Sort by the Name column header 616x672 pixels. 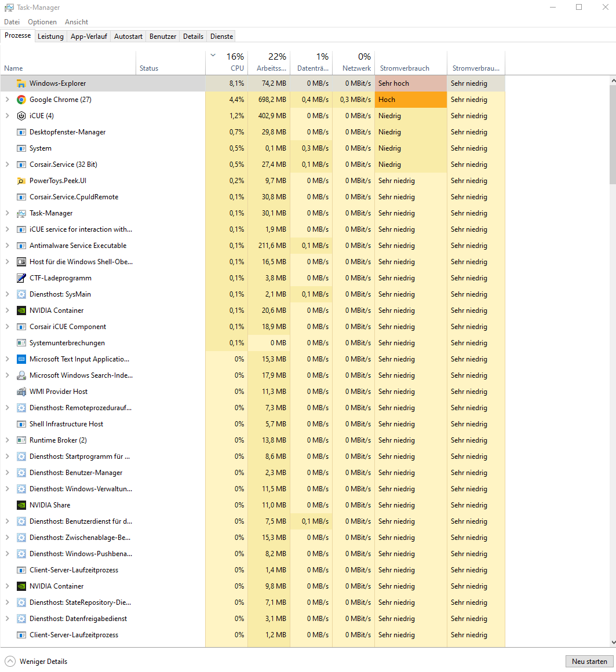click(68, 63)
